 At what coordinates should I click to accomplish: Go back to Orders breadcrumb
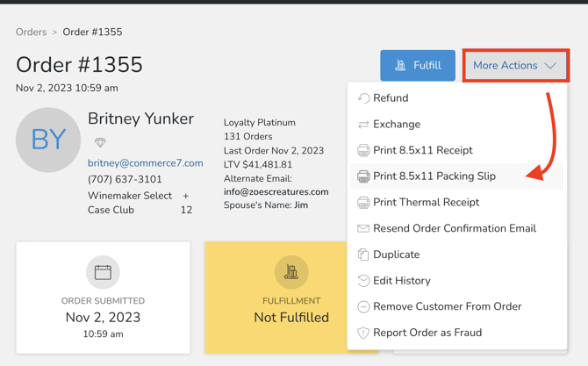point(31,32)
